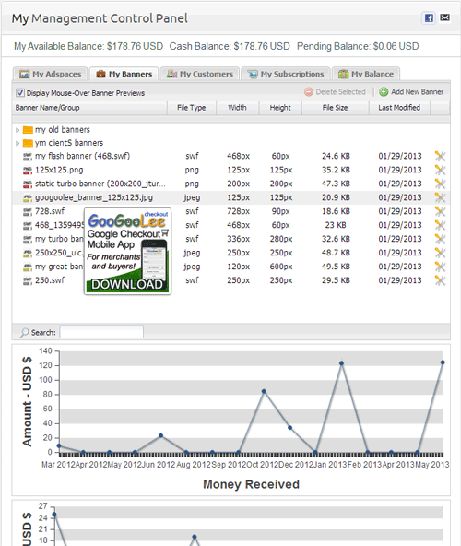461x546 pixels.
Task: Click the my old banners folder icon
Action: coord(28,130)
